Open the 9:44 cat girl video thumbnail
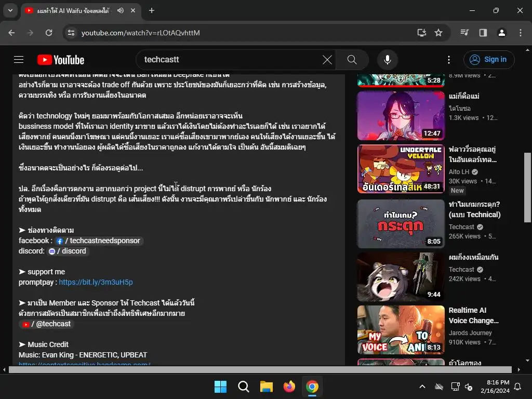The image size is (532, 399). [x=401, y=277]
